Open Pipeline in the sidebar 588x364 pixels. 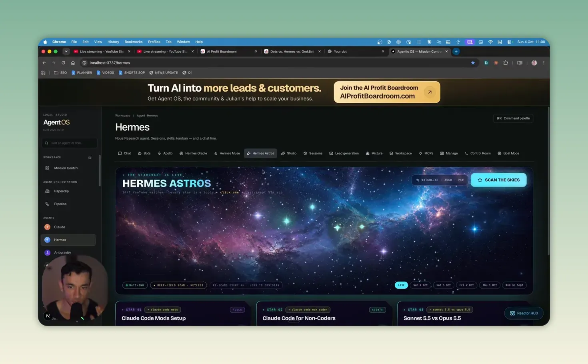[68, 204]
